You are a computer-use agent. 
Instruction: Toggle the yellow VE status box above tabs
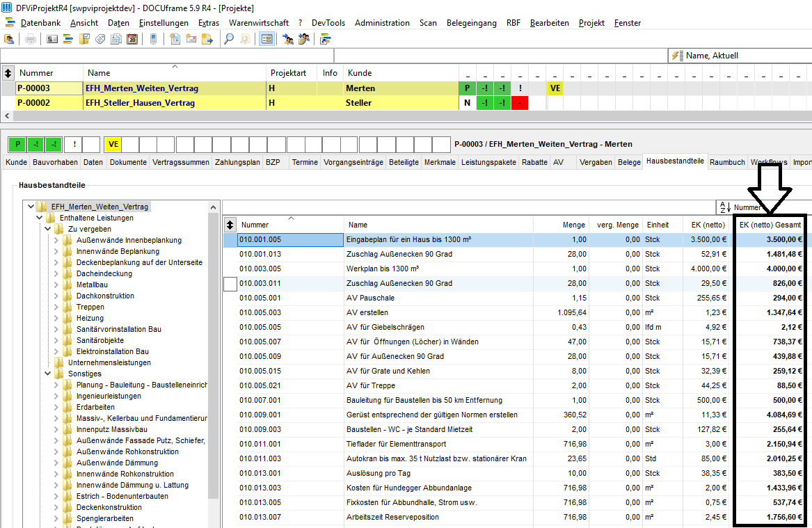point(113,145)
